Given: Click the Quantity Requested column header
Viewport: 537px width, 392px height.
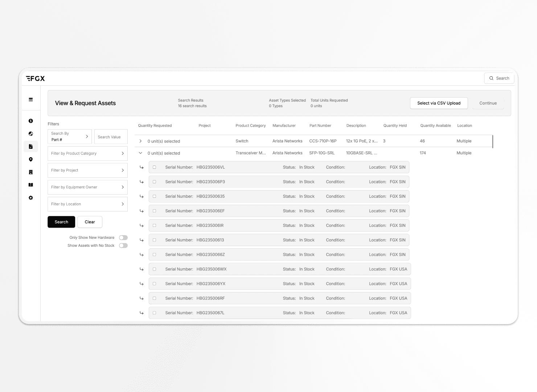Looking at the screenshot, I should pos(155,126).
